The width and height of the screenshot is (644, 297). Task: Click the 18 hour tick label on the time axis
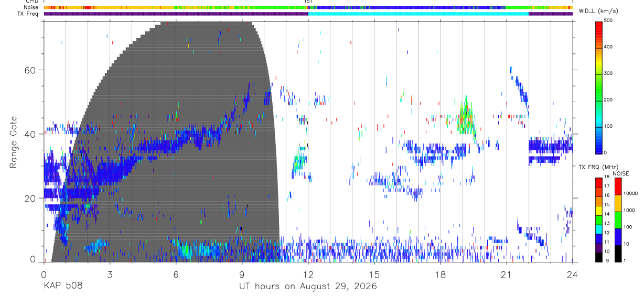(441, 274)
